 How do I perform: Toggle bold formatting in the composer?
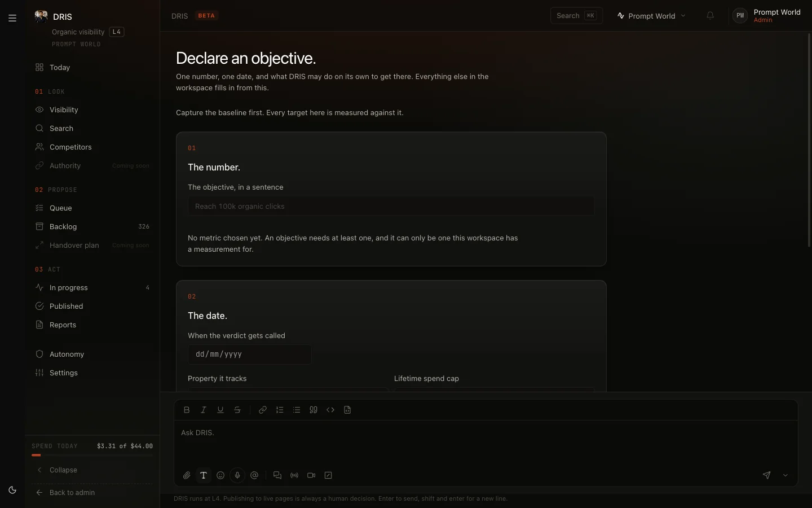[x=187, y=410]
